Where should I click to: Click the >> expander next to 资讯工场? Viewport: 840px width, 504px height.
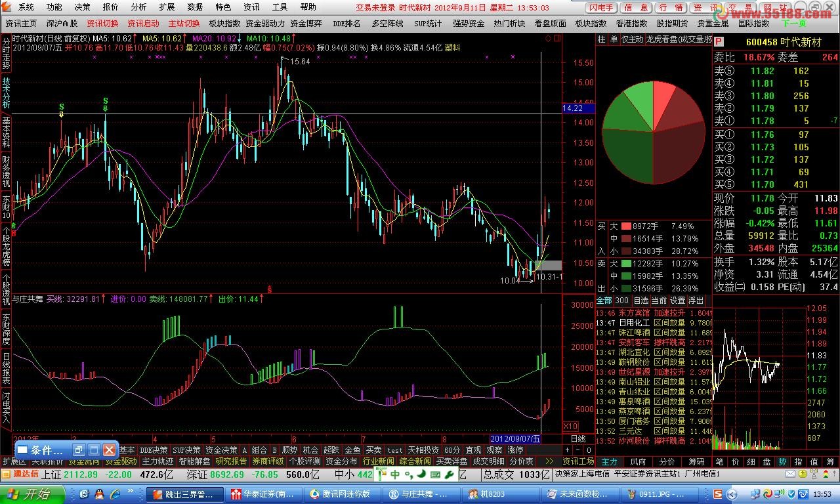tap(549, 461)
